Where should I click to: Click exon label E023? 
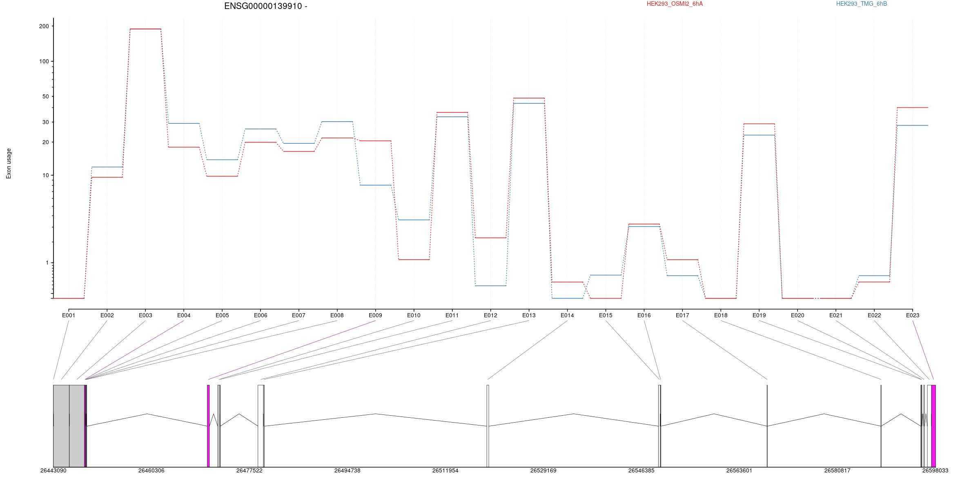pyautogui.click(x=913, y=315)
